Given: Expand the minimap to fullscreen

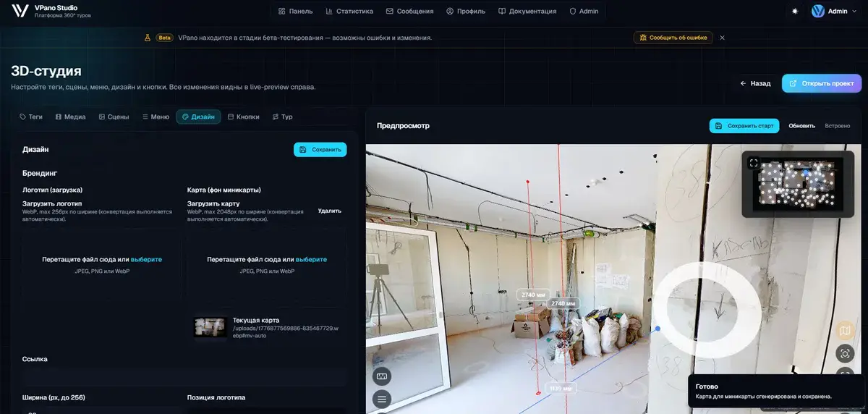Looking at the screenshot, I should [754, 163].
